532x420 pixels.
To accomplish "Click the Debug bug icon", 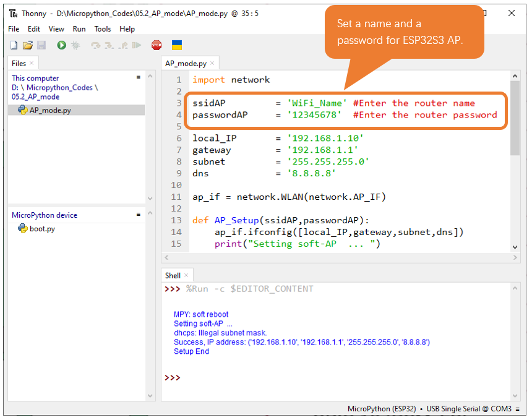I will point(75,45).
